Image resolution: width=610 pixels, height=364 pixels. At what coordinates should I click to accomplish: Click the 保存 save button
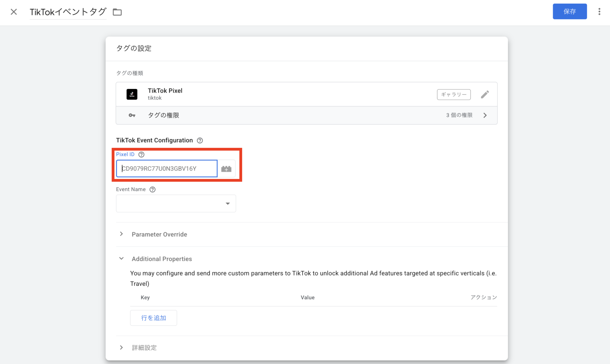tap(570, 11)
